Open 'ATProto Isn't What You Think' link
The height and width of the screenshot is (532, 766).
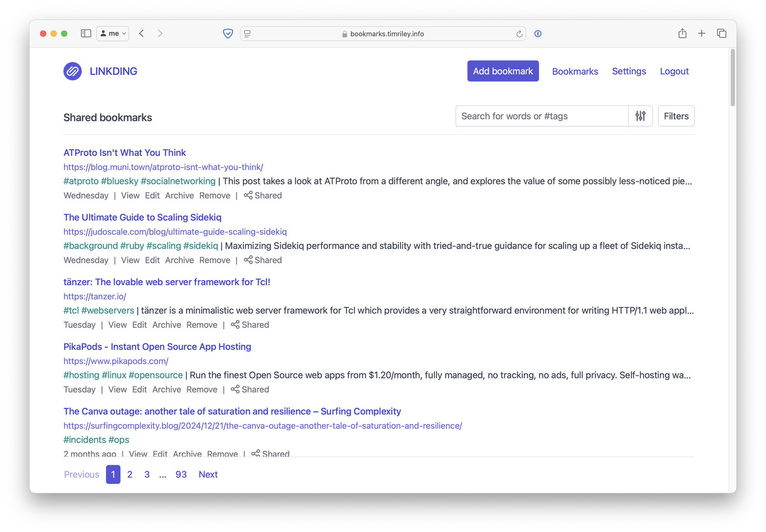(x=125, y=153)
